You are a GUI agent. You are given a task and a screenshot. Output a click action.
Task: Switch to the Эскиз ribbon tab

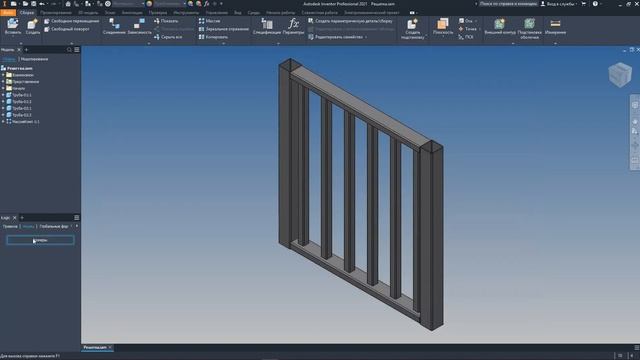[110, 13]
